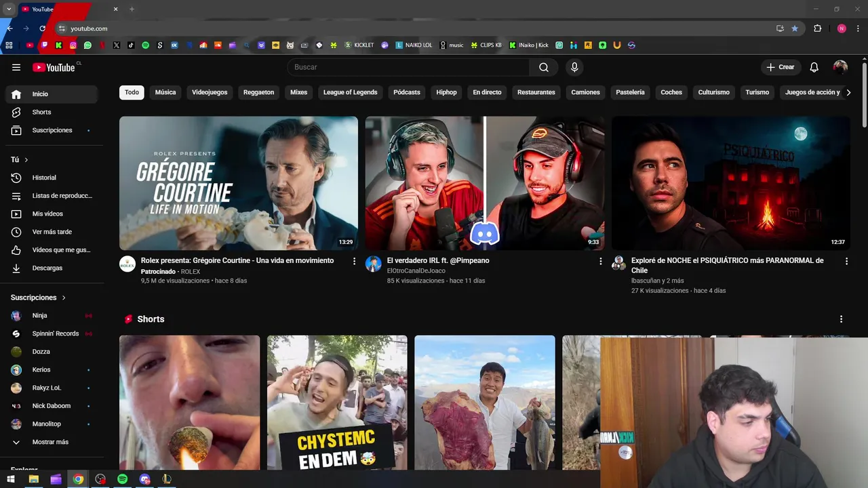Open options menu for PSIQUIÁTRICO video

[x=846, y=261]
